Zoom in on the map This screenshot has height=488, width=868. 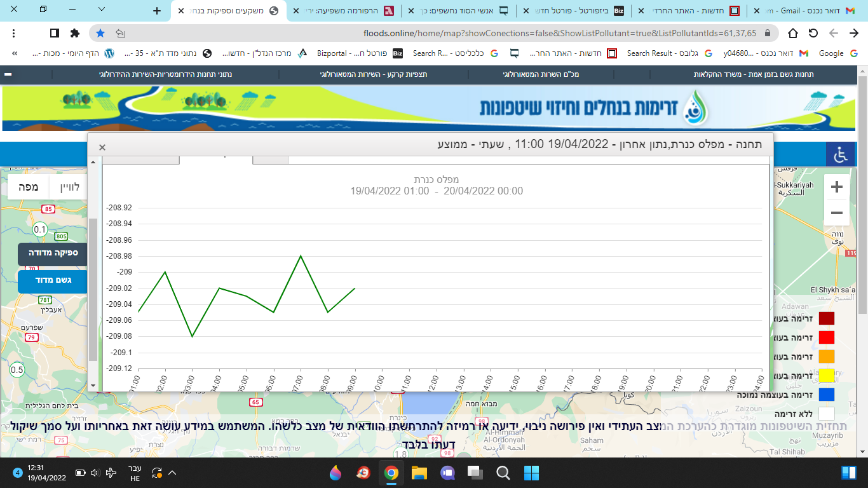point(836,187)
